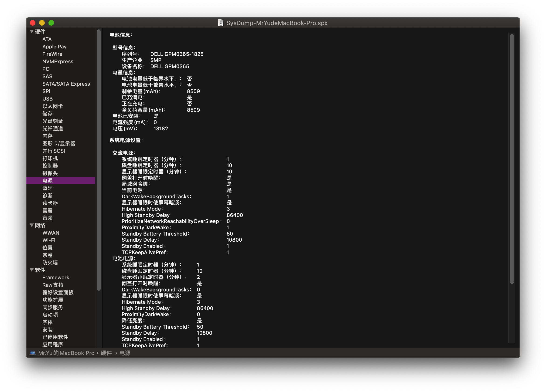Select NVMExpress in the sidebar

point(58,62)
